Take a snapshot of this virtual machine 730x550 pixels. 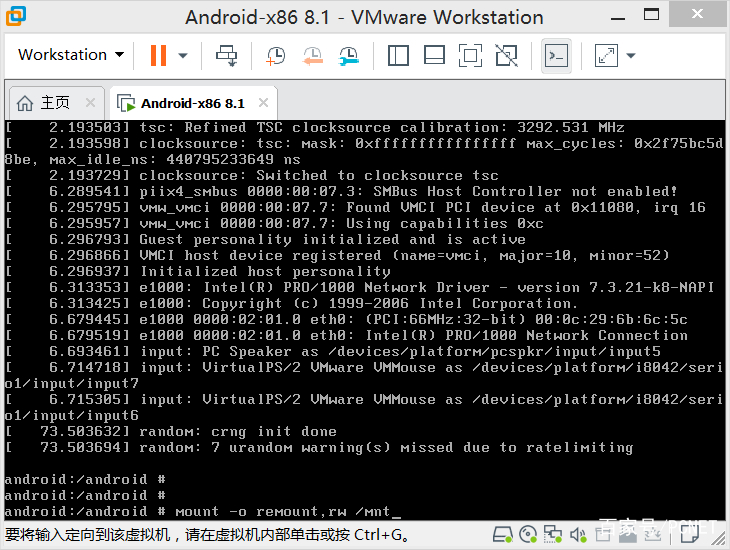click(275, 55)
